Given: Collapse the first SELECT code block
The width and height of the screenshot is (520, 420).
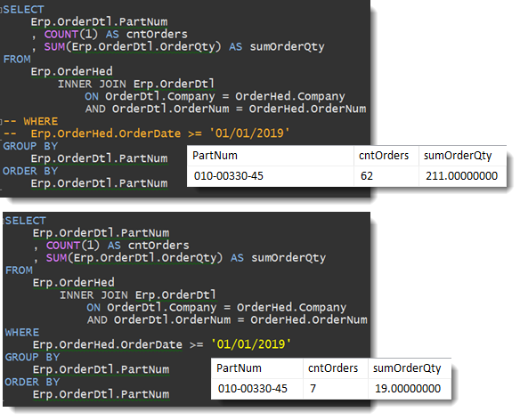Looking at the screenshot, I should pos(1,10).
